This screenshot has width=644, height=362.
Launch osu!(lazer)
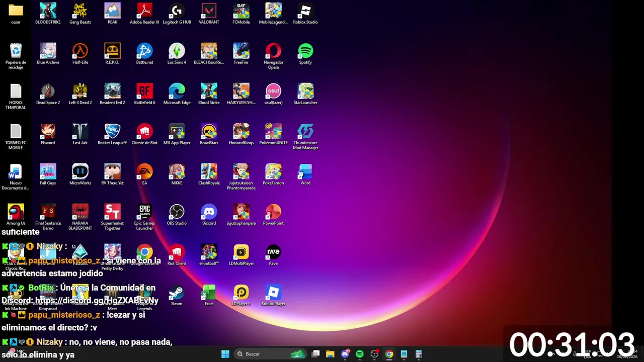[273, 94]
